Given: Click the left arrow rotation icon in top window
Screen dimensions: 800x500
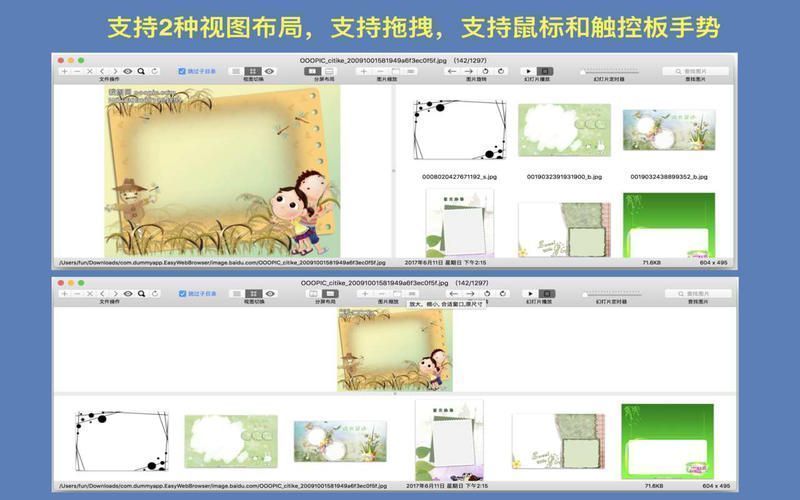Looking at the screenshot, I should pos(452,72).
